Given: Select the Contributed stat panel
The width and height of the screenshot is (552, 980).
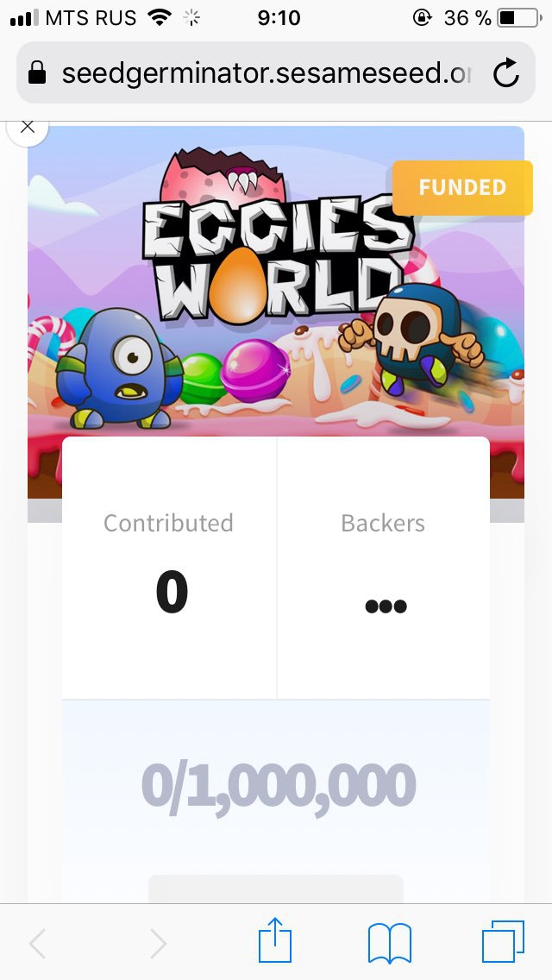Looking at the screenshot, I should (x=169, y=568).
